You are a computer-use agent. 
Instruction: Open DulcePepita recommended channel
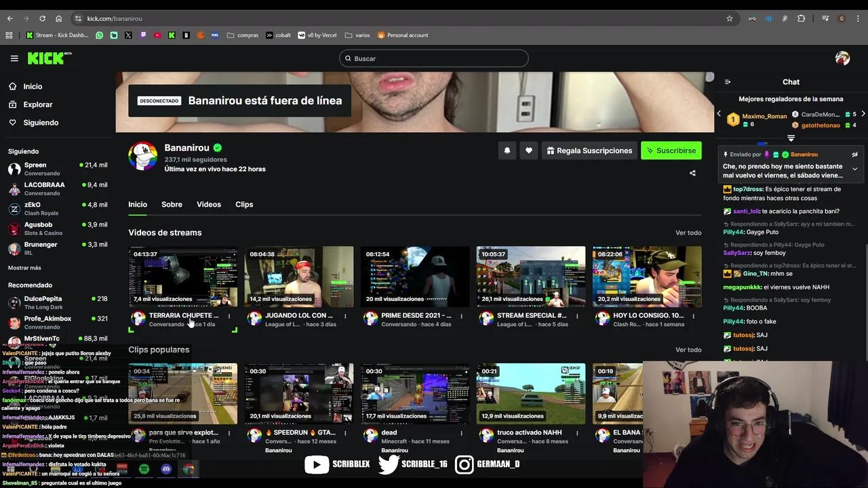[x=58, y=303]
